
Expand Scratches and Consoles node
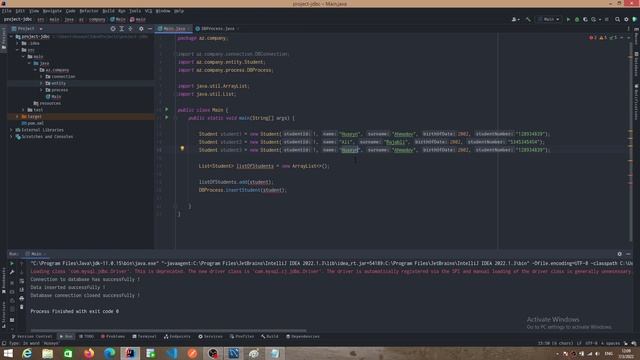click(x=11, y=136)
